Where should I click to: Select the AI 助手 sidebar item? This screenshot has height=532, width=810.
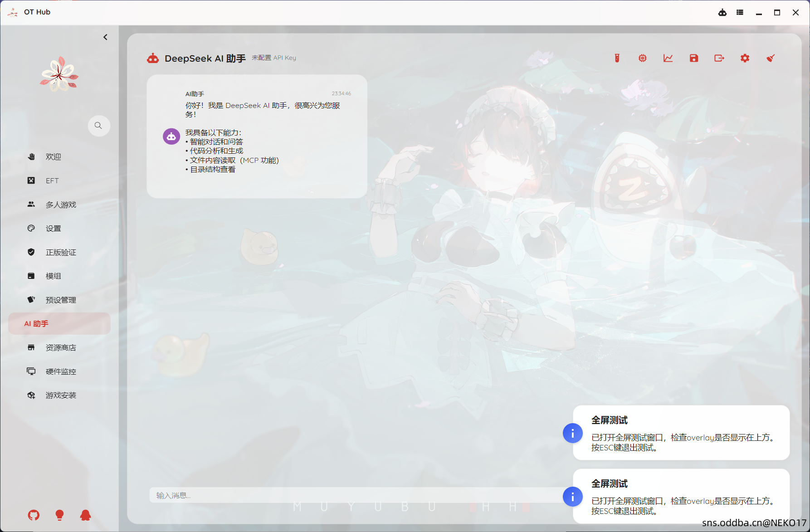tap(59, 323)
